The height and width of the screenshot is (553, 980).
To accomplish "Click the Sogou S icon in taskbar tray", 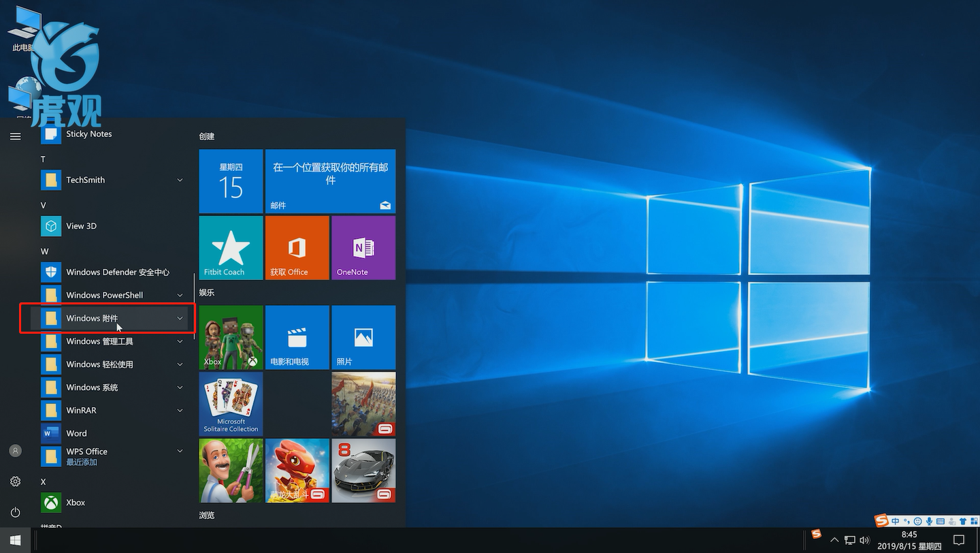I will 817,534.
